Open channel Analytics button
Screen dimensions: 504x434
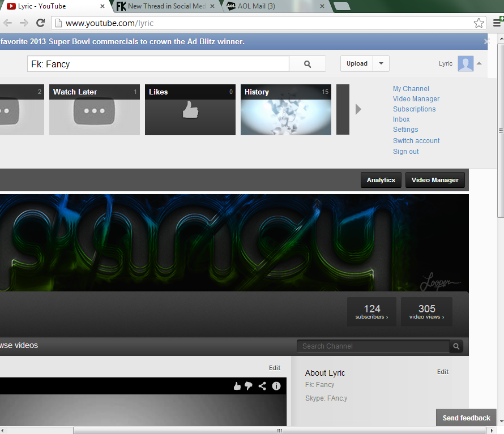tap(381, 180)
